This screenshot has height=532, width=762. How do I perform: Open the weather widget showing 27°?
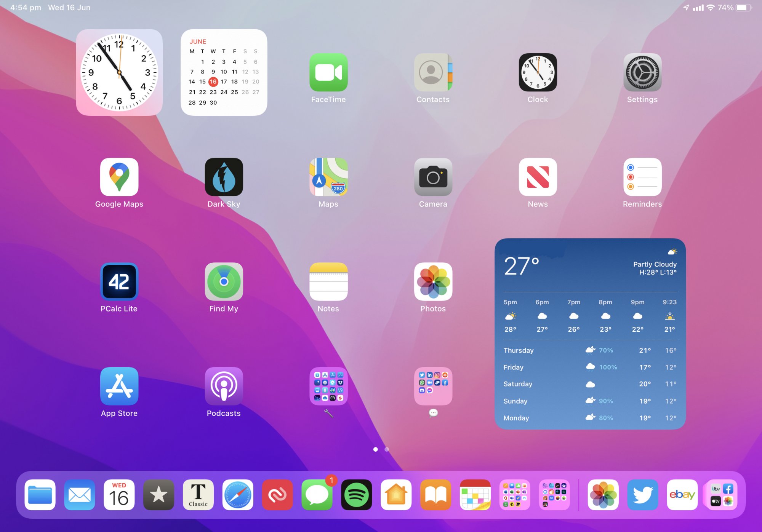click(x=590, y=334)
